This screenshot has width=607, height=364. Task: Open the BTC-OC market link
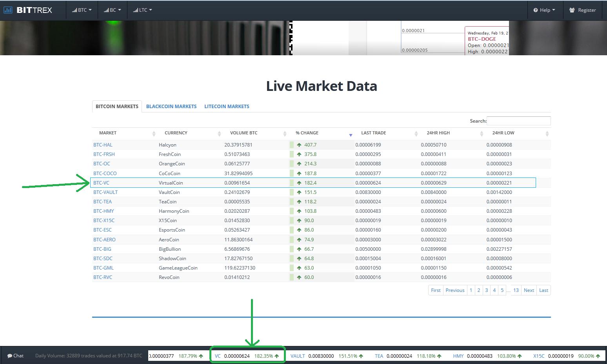pos(102,163)
